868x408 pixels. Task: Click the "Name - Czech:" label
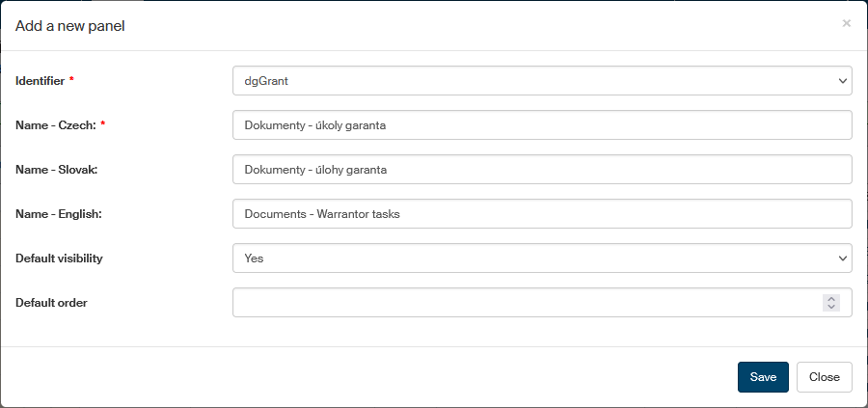click(x=56, y=125)
